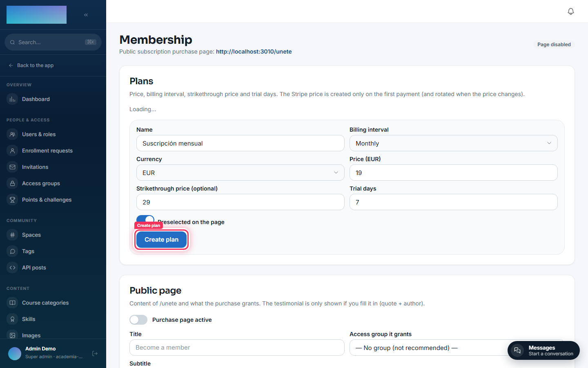Click the Public page section heading
This screenshot has height=368, width=588.
tap(155, 290)
